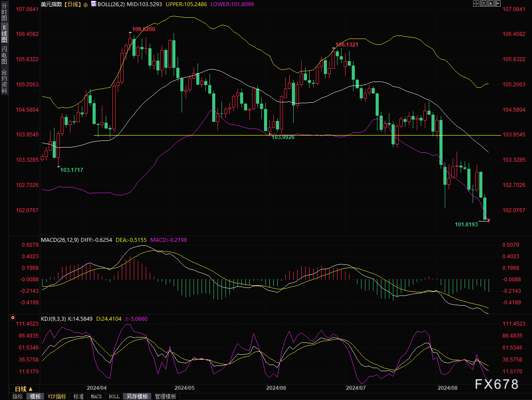Click the 2024/06 date axis label
This screenshot has height=400, width=532.
click(276, 388)
